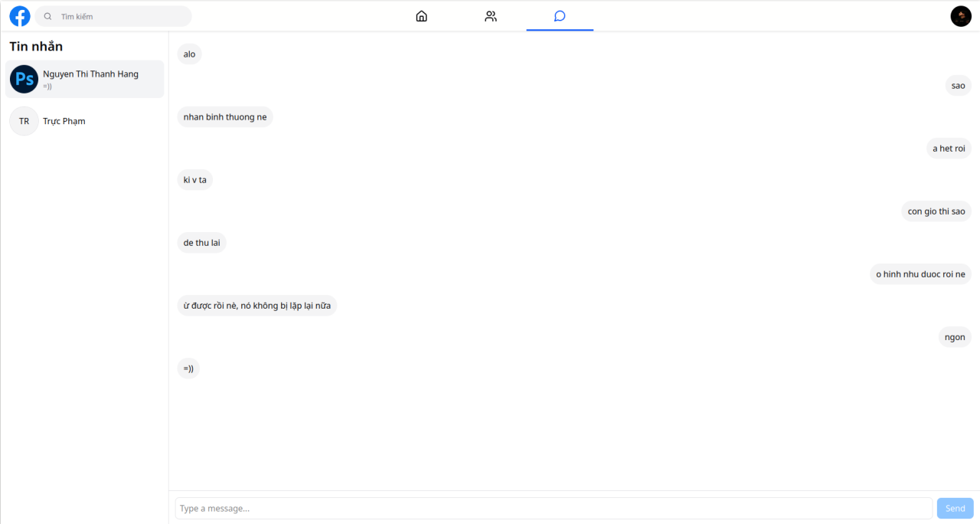980x524 pixels.
Task: Click the TR initials avatar
Action: coord(24,121)
